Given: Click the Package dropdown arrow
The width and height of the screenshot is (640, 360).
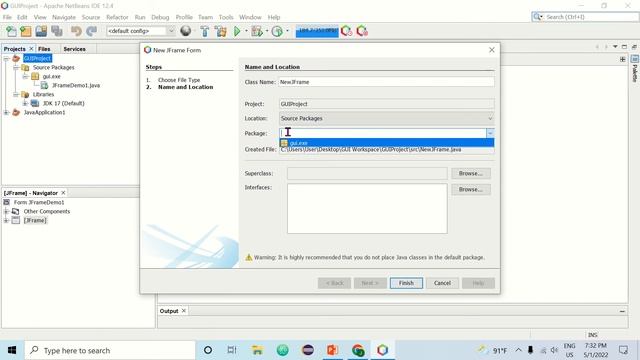Looking at the screenshot, I should pyautogui.click(x=490, y=133).
